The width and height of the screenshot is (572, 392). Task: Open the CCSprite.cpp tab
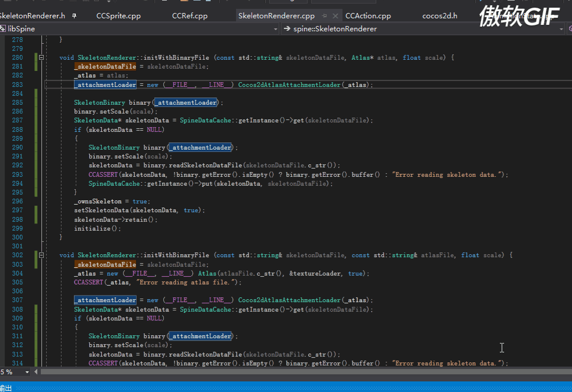click(x=118, y=16)
